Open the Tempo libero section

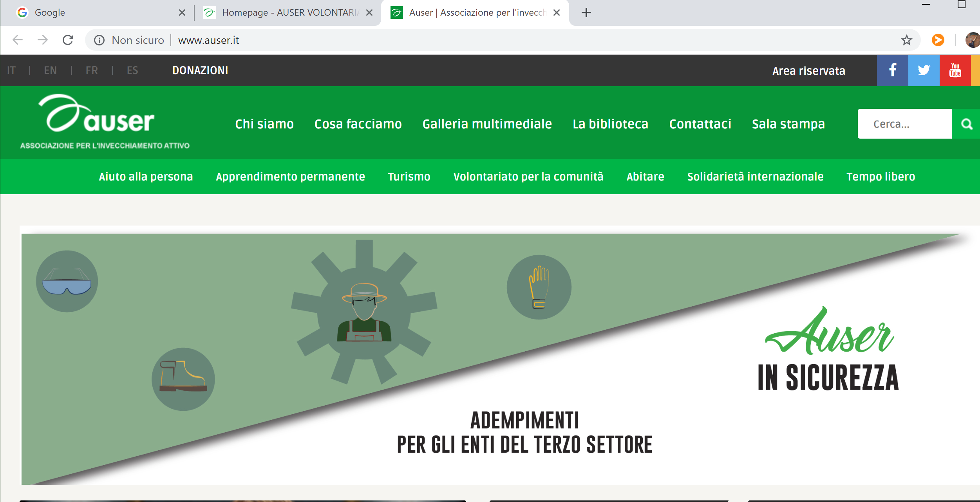point(881,177)
